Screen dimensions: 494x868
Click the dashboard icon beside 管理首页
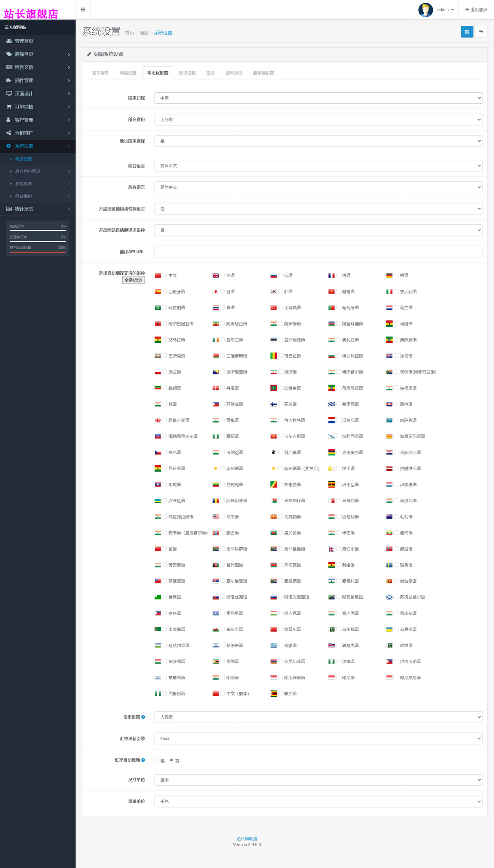point(9,41)
